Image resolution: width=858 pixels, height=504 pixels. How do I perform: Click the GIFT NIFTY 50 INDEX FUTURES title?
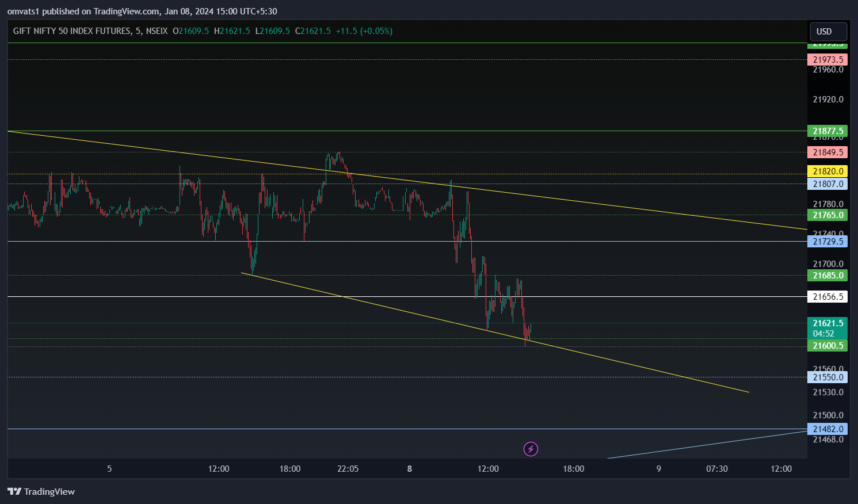coord(72,31)
